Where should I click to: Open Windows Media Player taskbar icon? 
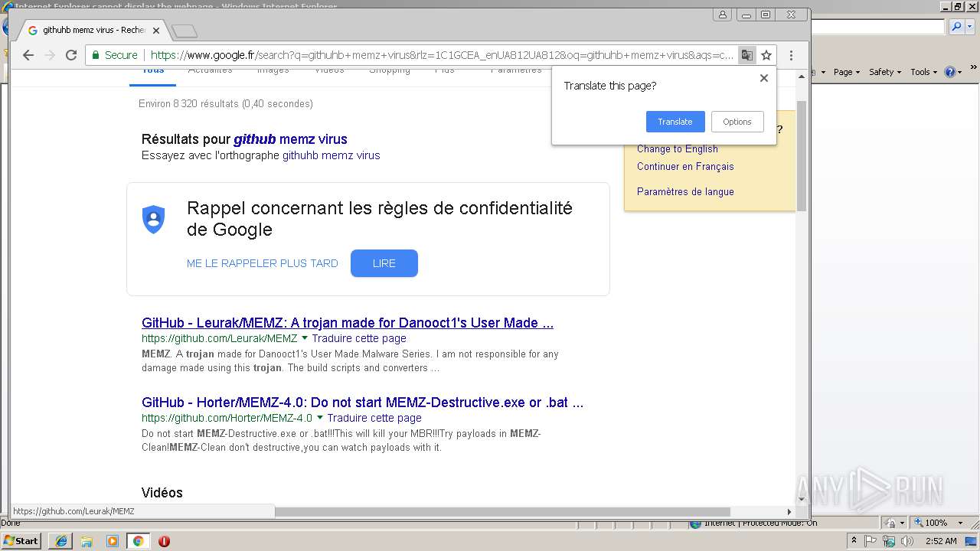pyautogui.click(x=113, y=541)
